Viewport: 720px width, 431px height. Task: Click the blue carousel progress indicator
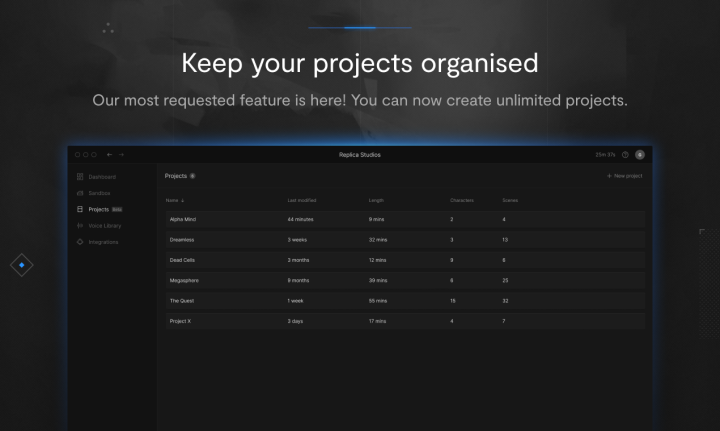click(360, 28)
